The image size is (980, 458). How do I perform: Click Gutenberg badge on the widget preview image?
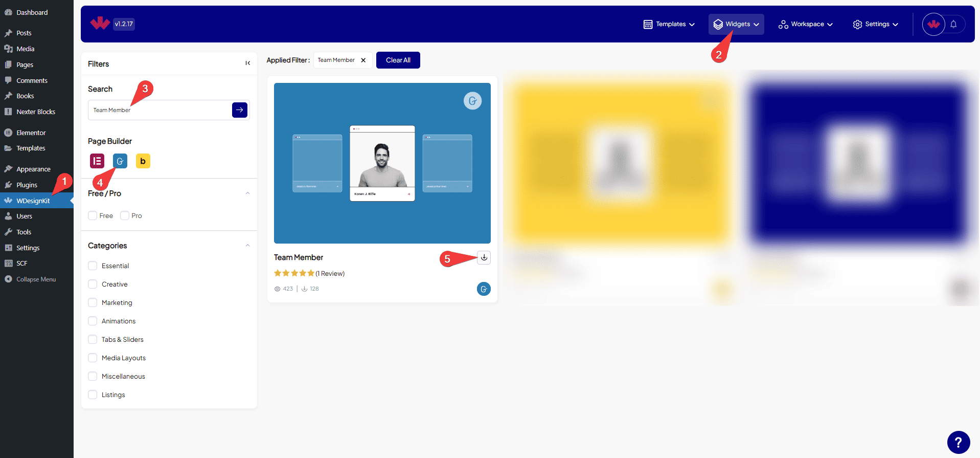pos(472,101)
